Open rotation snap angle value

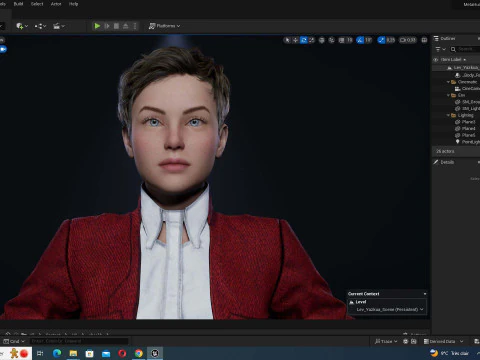(368, 40)
